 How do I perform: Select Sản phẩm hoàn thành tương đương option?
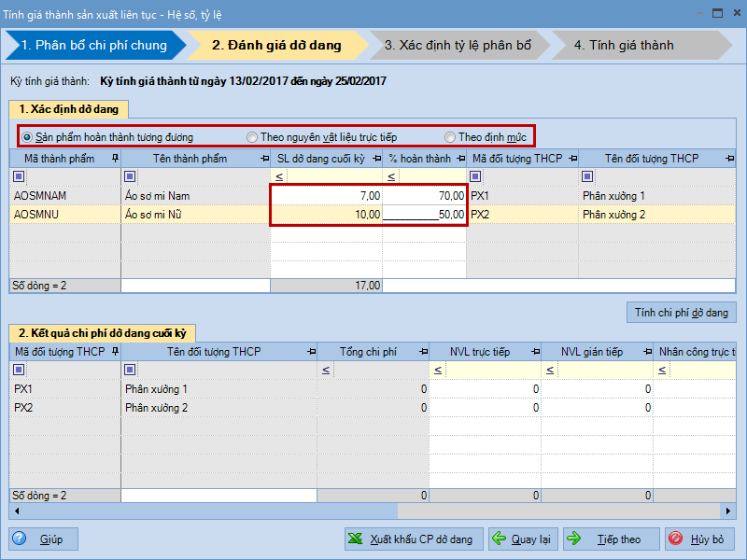[28, 137]
